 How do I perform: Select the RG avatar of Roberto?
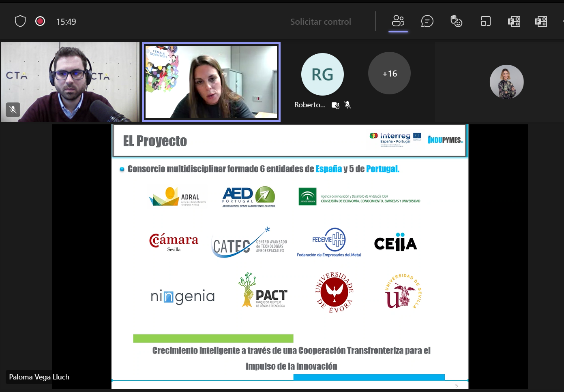point(322,75)
